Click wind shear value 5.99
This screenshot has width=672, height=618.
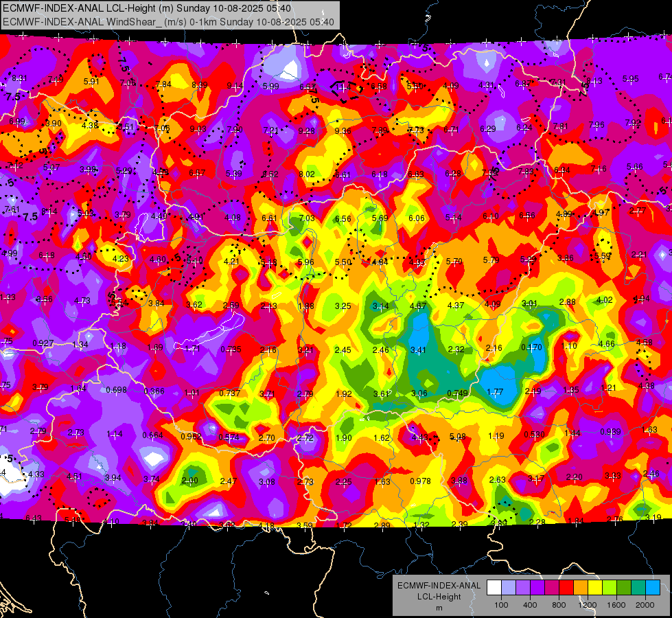click(x=271, y=87)
